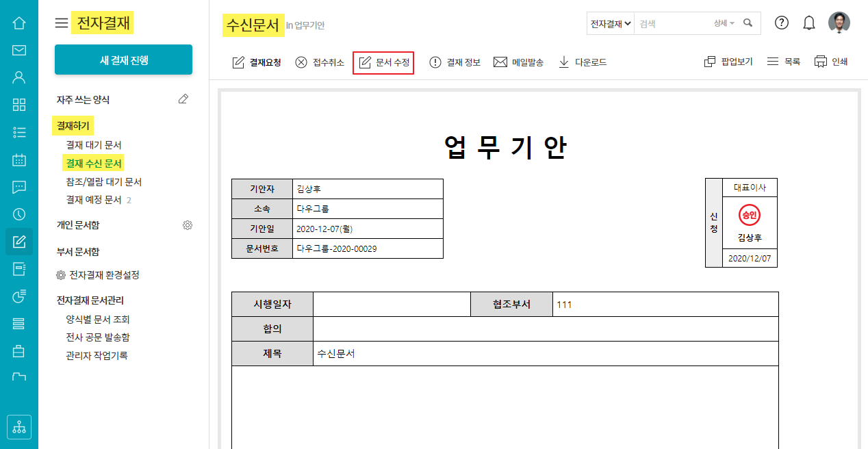Click the home icon in left sidebar

click(19, 23)
